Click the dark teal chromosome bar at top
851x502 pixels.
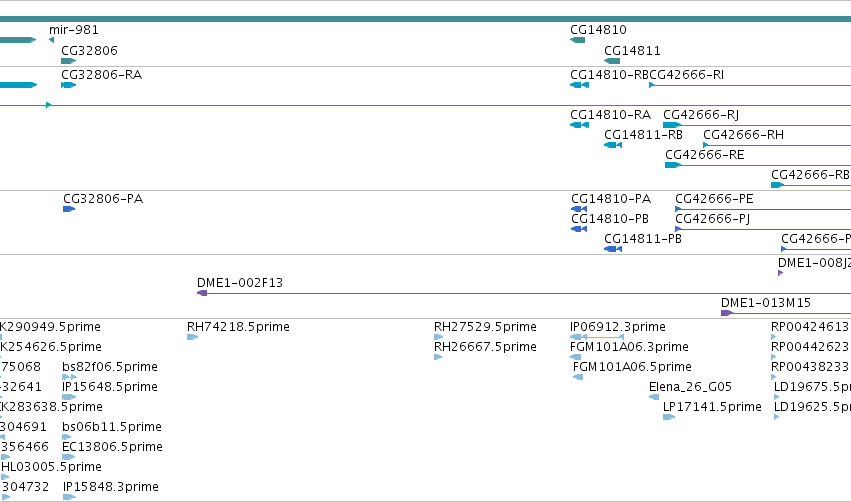click(x=426, y=19)
